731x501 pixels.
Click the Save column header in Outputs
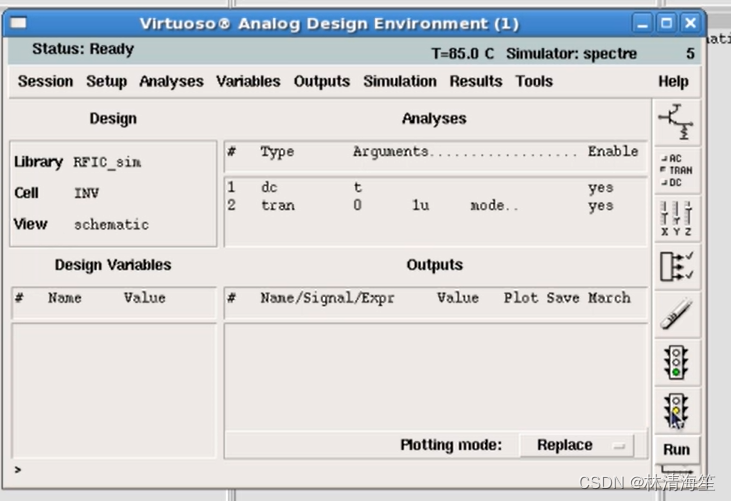[563, 298]
